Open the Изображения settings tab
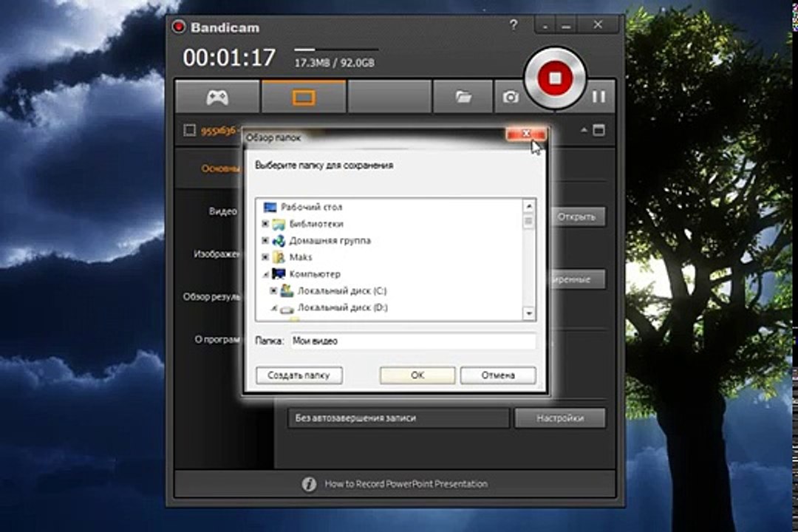Viewport: 798px width, 532px height. pos(217,253)
